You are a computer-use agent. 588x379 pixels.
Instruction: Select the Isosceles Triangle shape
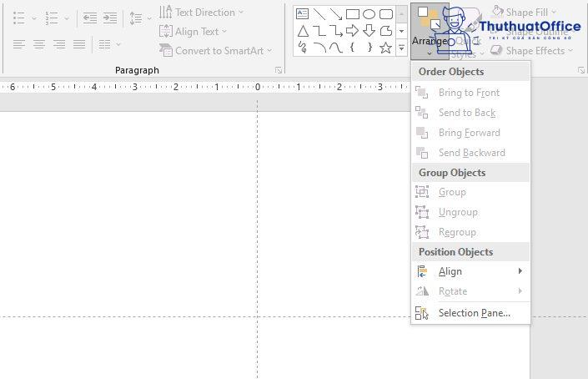303,31
